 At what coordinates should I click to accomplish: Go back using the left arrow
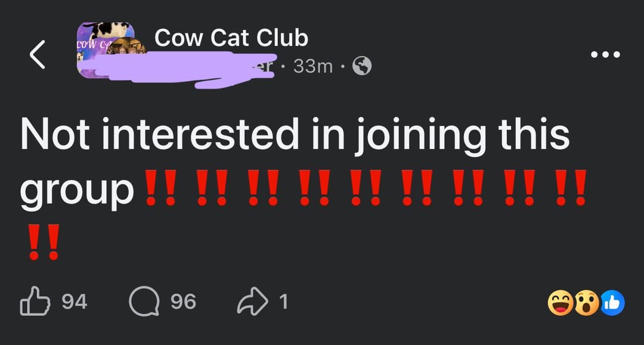(x=37, y=54)
